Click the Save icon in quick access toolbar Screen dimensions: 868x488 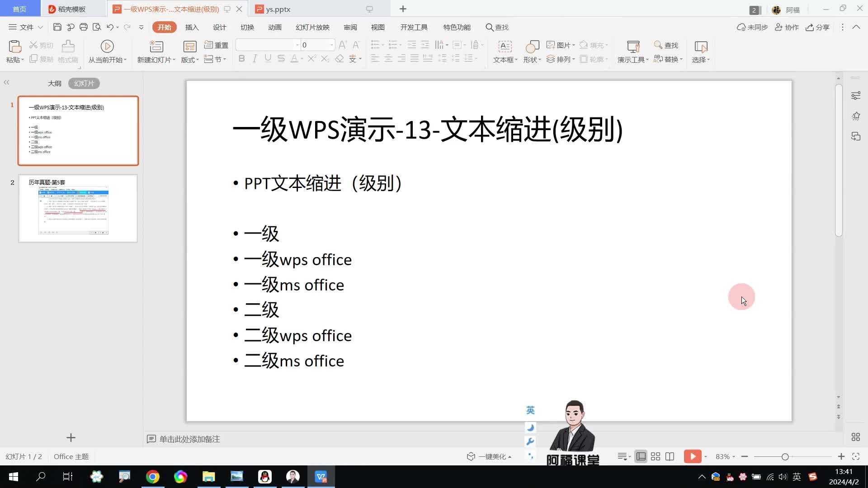click(57, 27)
